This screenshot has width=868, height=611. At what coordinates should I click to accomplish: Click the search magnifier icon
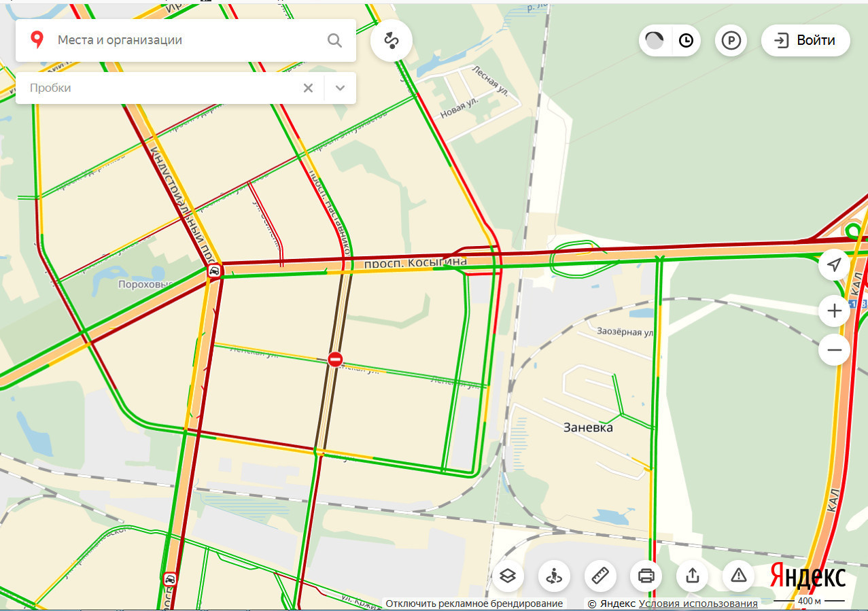(x=334, y=40)
